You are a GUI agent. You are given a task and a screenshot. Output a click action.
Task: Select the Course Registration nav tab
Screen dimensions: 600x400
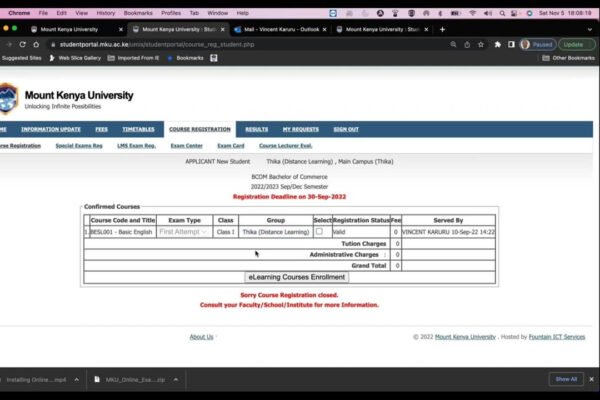pos(200,129)
